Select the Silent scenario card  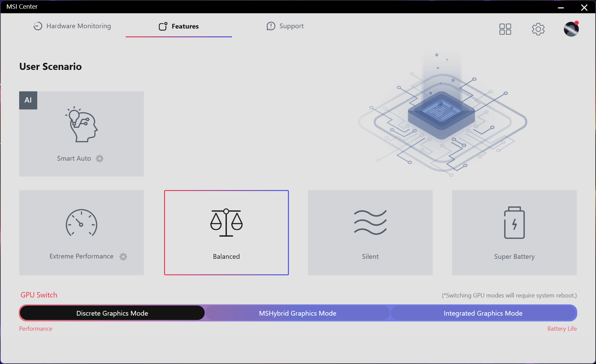[x=370, y=233]
